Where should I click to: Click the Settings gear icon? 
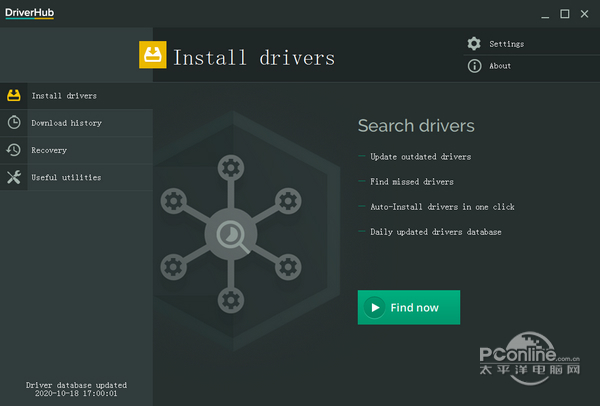pos(474,44)
